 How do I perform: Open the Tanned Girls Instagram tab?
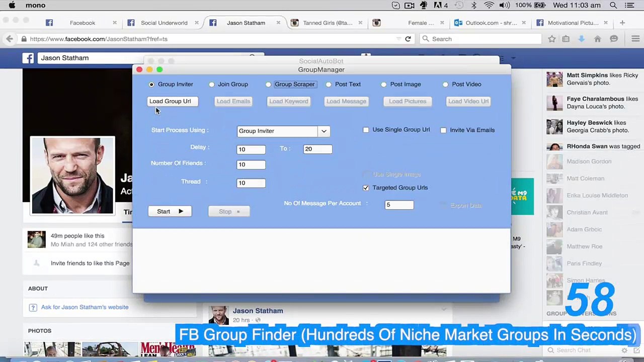(x=328, y=23)
